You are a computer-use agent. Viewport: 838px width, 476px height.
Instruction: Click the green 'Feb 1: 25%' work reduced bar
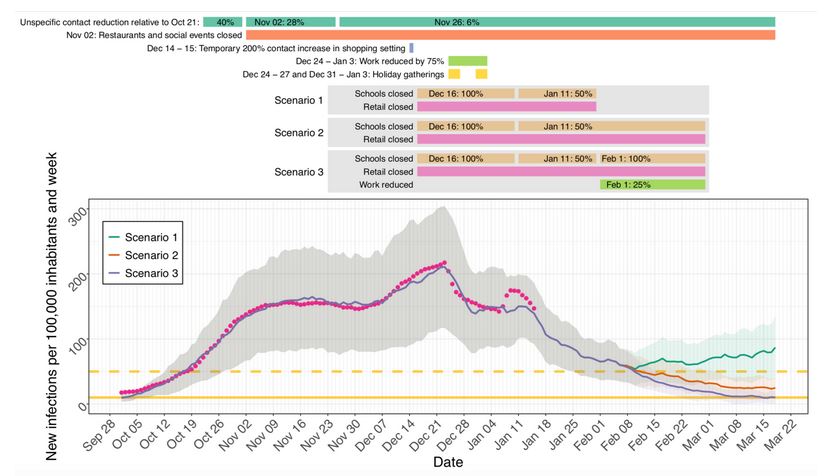coord(653,185)
